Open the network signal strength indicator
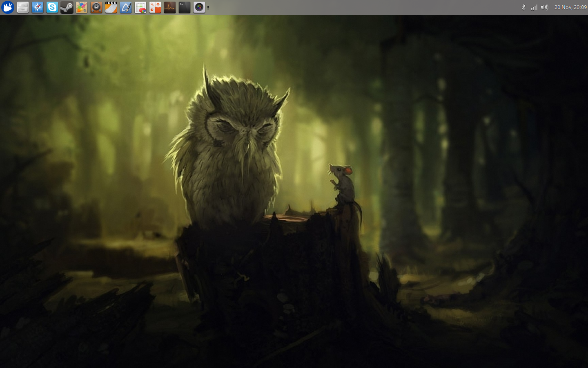Image resolution: width=588 pixels, height=368 pixels. point(534,7)
